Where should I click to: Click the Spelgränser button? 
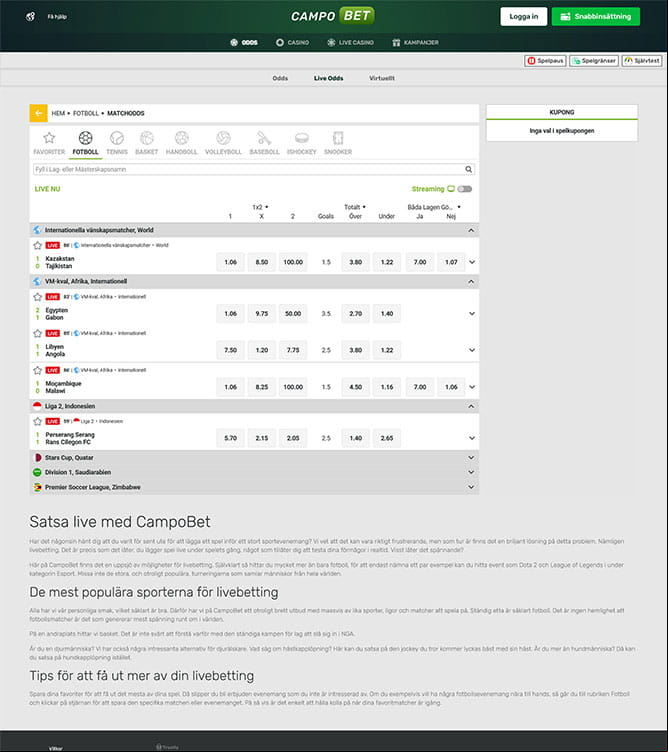[594, 61]
